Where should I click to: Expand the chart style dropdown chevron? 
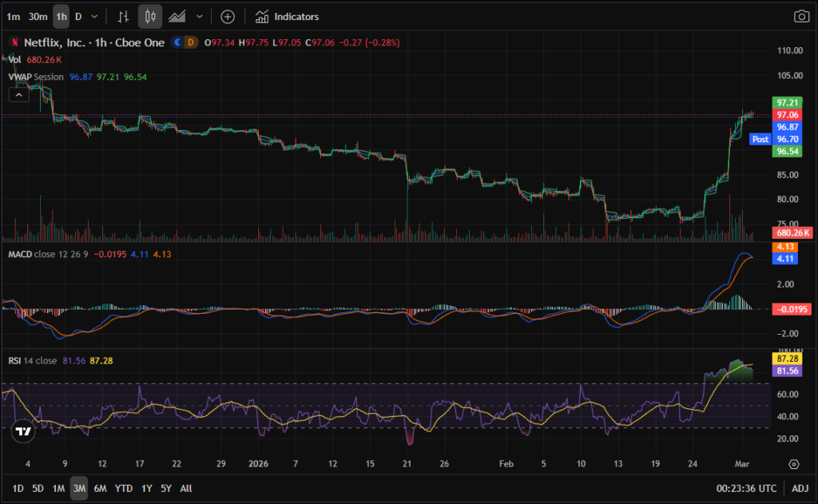pyautogui.click(x=199, y=17)
